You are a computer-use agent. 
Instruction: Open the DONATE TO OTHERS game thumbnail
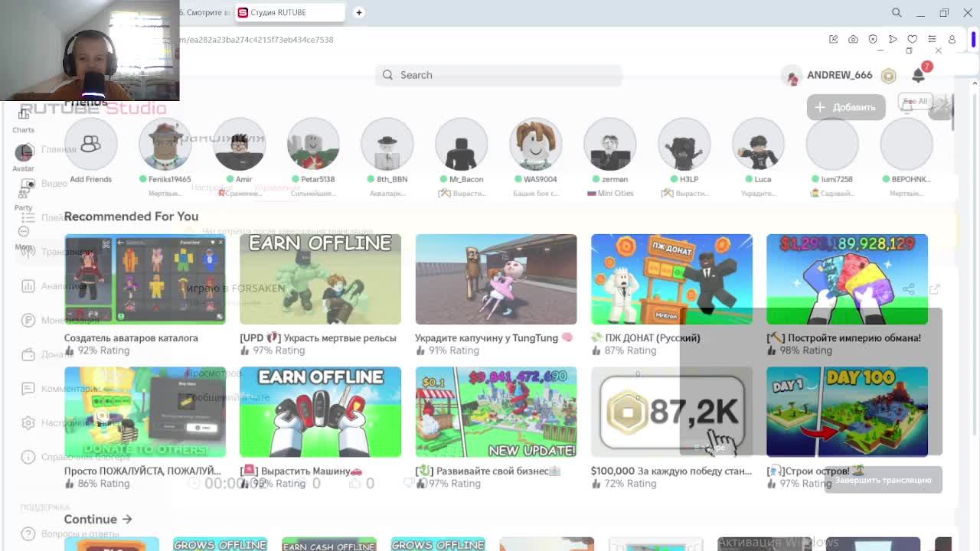[145, 412]
